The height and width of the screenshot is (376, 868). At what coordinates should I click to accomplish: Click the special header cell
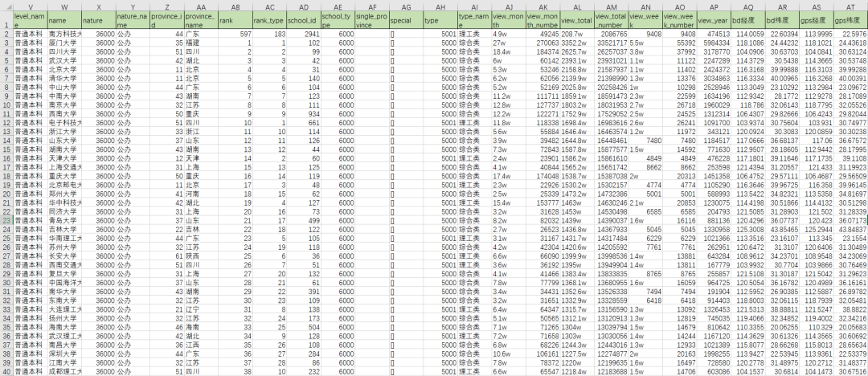pos(406,20)
